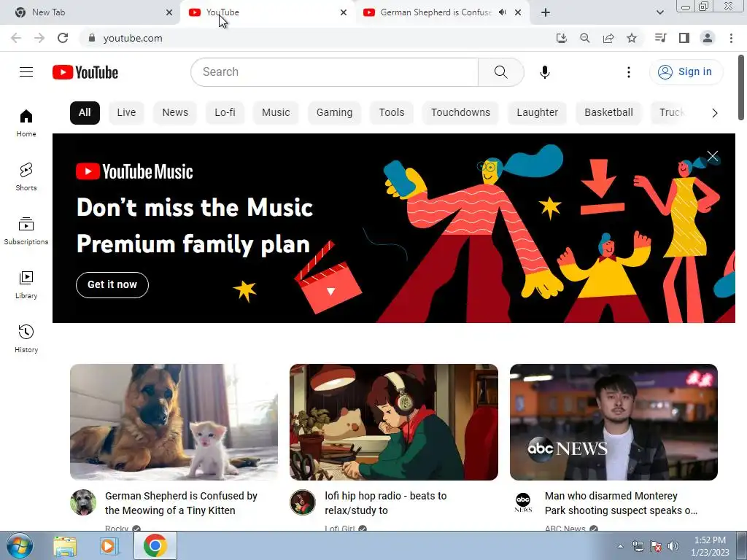Viewport: 747px width, 560px height.
Task: Toggle Chrome side panel icon
Action: click(684, 38)
